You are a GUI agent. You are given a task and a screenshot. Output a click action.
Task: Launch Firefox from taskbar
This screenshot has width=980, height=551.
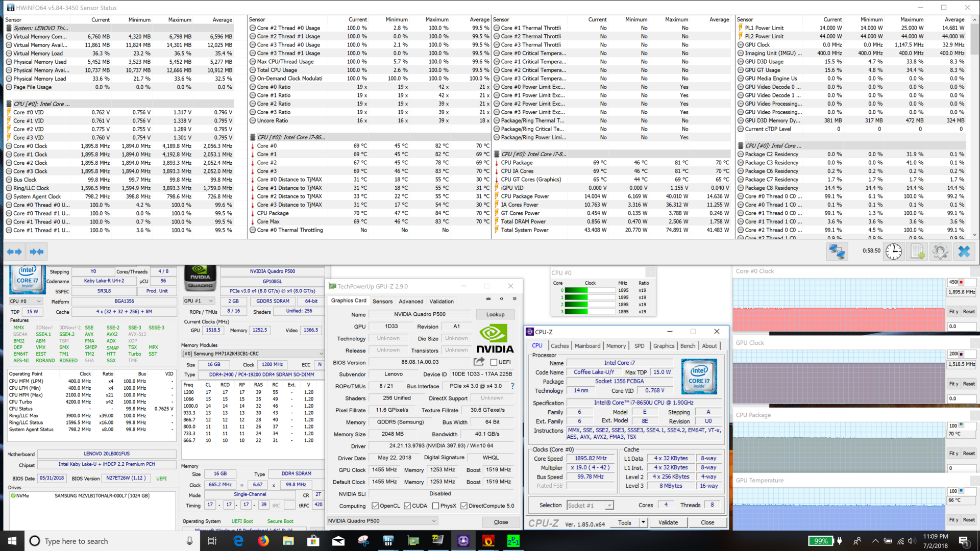click(x=263, y=541)
